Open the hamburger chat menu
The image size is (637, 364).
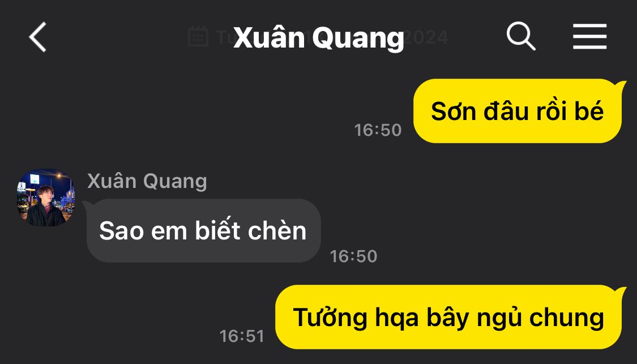point(589,37)
